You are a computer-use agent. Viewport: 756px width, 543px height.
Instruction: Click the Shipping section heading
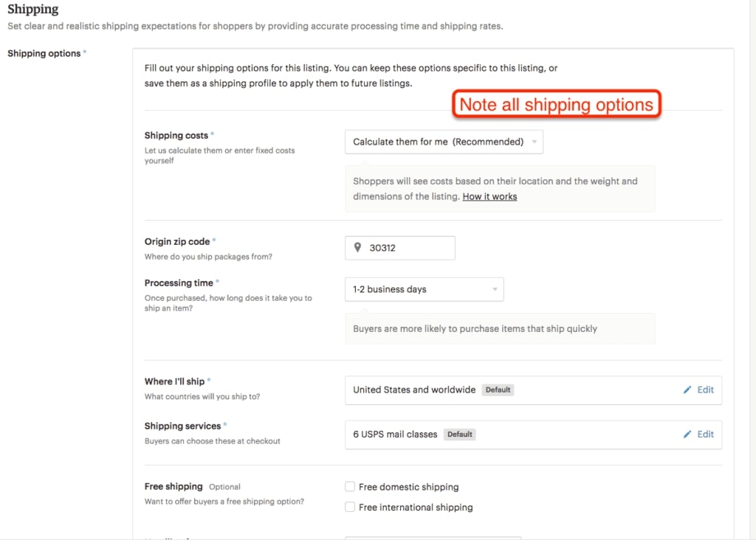coord(33,10)
